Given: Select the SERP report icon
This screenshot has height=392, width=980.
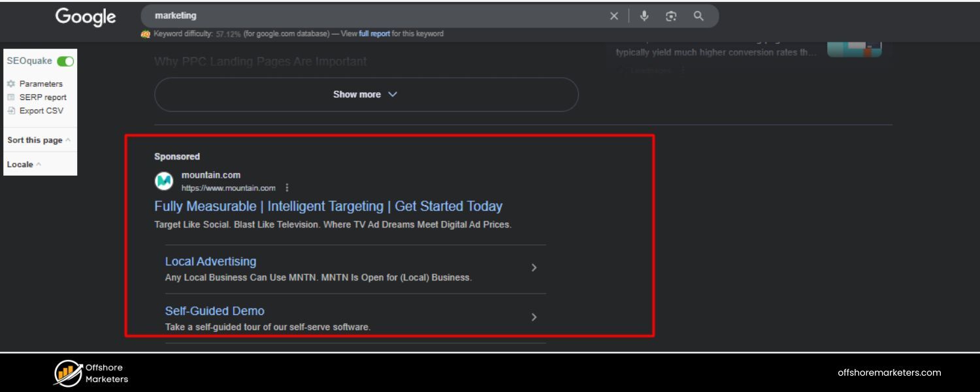Looking at the screenshot, I should point(10,97).
